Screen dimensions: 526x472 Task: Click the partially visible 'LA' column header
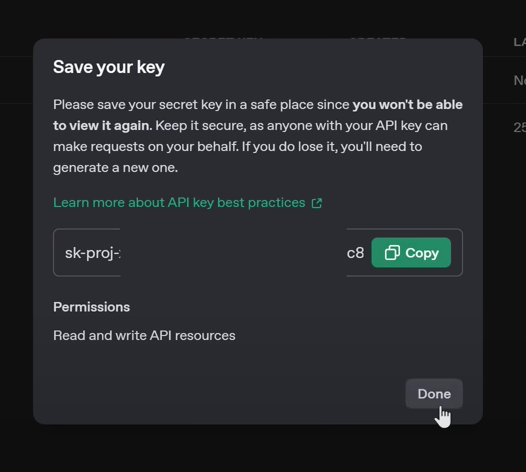click(520, 42)
